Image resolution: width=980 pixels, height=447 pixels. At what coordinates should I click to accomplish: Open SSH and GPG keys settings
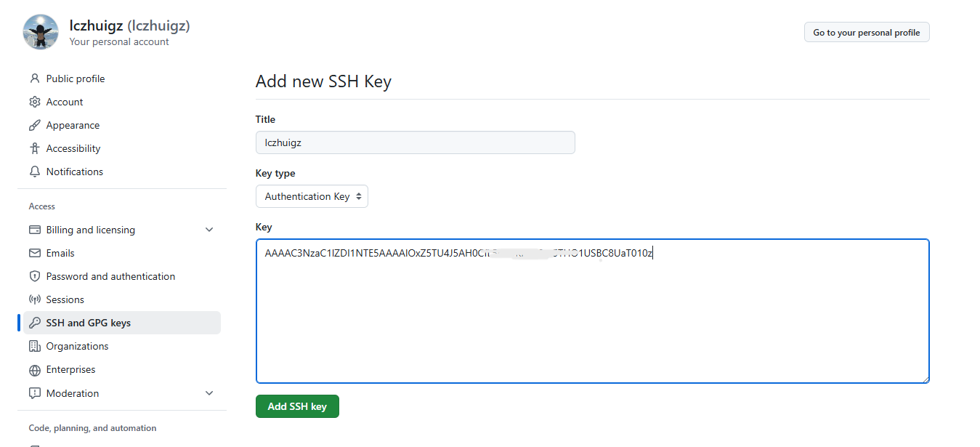(88, 323)
